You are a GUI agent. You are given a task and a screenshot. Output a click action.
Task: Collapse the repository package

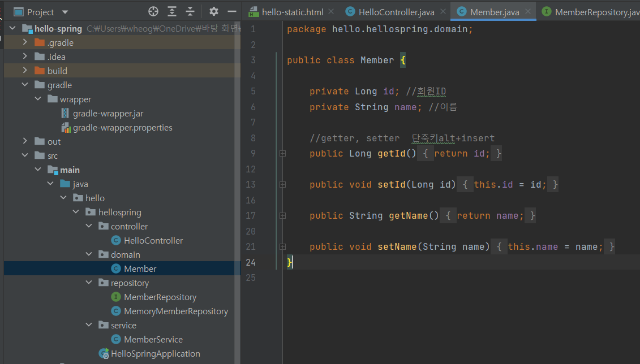(89, 283)
